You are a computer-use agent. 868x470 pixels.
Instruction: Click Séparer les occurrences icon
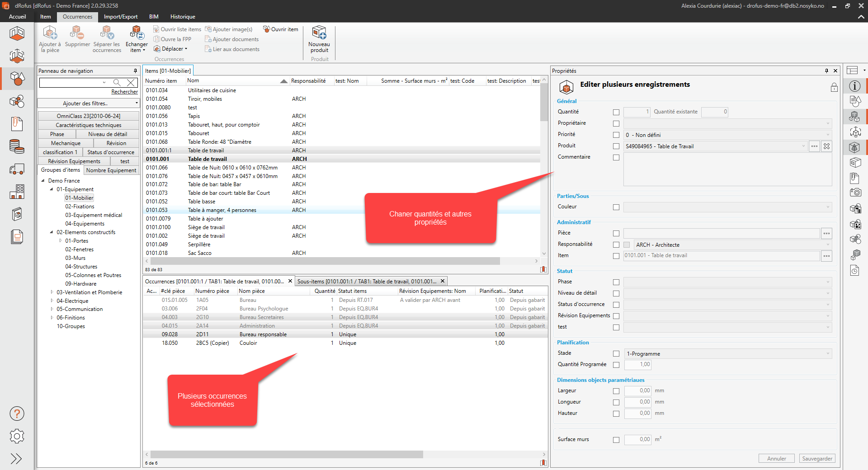[x=107, y=33]
